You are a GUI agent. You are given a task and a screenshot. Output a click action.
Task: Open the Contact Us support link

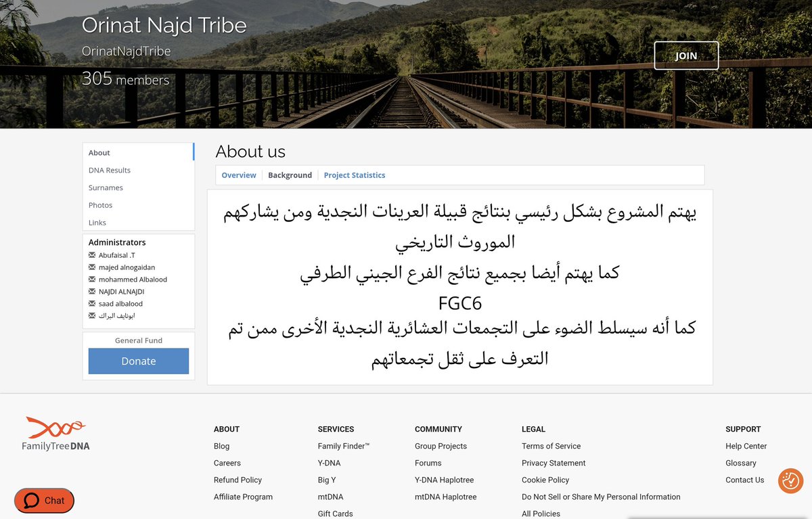pos(745,480)
